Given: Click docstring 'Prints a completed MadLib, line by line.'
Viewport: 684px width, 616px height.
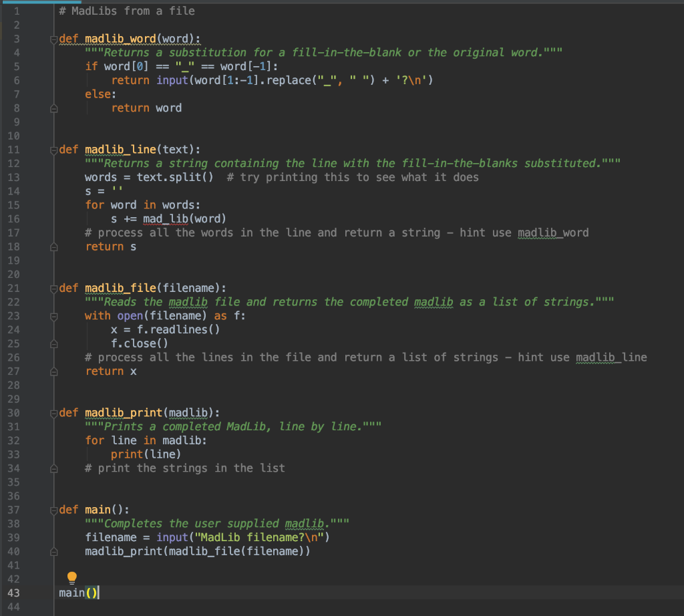Looking at the screenshot, I should pyautogui.click(x=233, y=427).
